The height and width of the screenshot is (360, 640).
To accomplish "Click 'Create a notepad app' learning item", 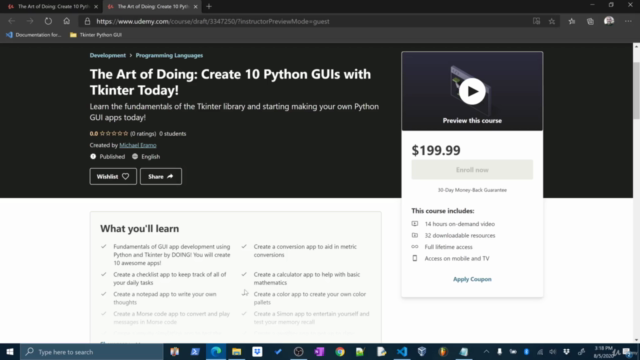I will coord(164,298).
